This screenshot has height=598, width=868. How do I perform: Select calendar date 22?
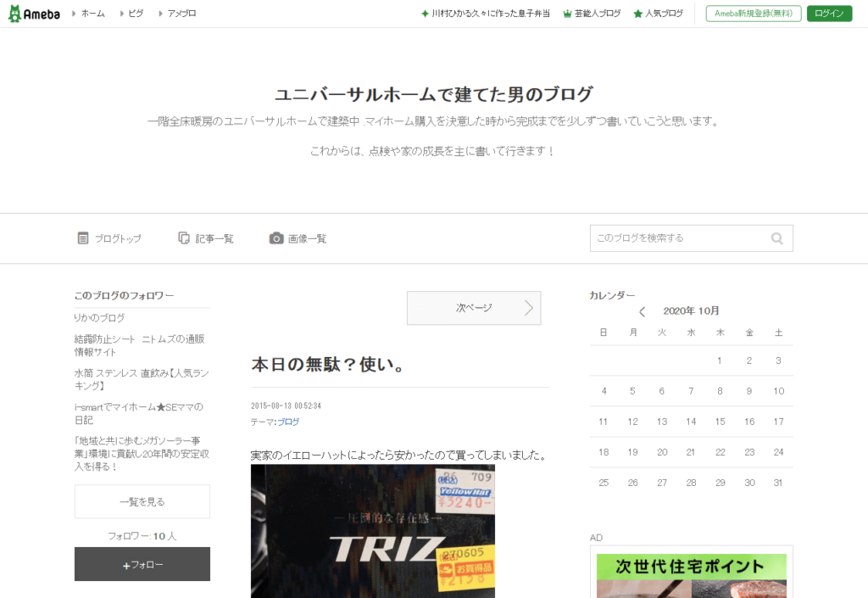tap(720, 452)
